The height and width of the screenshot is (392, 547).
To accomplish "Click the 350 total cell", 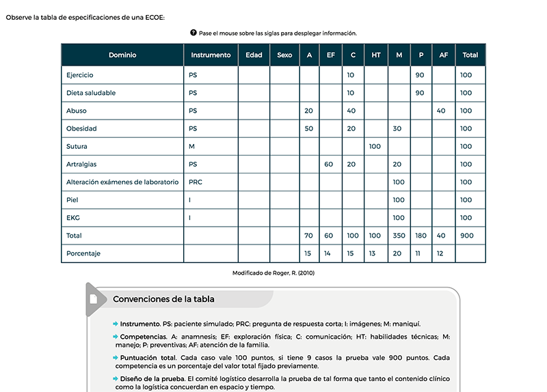I will pos(399,236).
